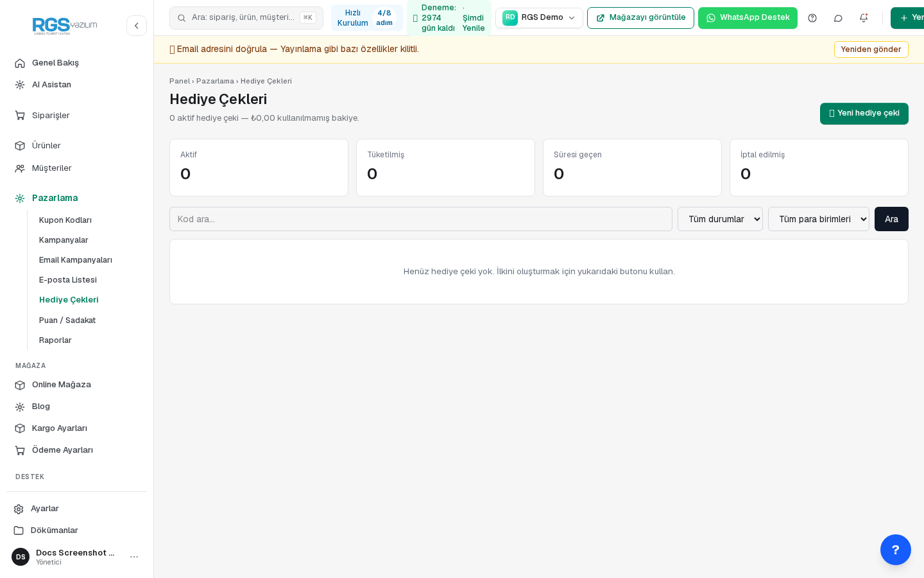This screenshot has height=578, width=924.
Task: Open the Tüm para birimleri currency filter
Action: [819, 219]
